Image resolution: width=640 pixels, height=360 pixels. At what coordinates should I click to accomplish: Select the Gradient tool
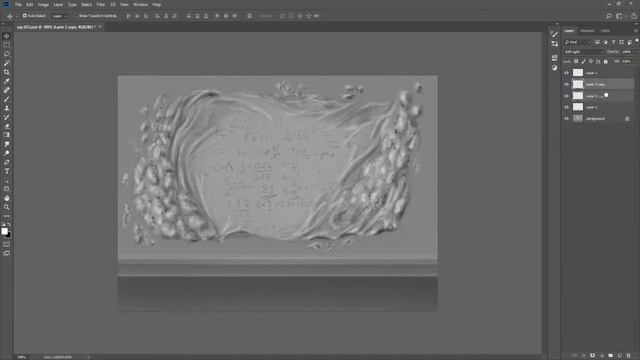pos(7,135)
